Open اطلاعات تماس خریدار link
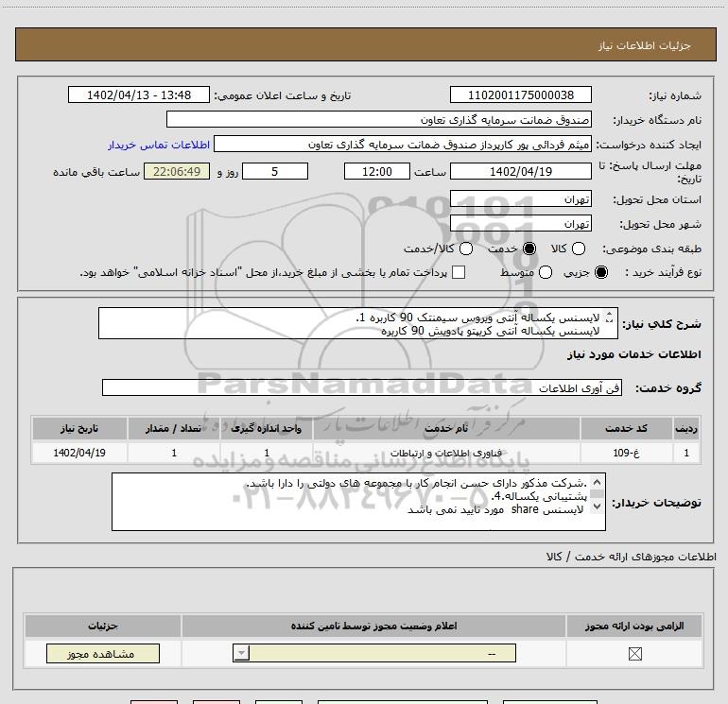This screenshot has width=728, height=704. pos(159,145)
